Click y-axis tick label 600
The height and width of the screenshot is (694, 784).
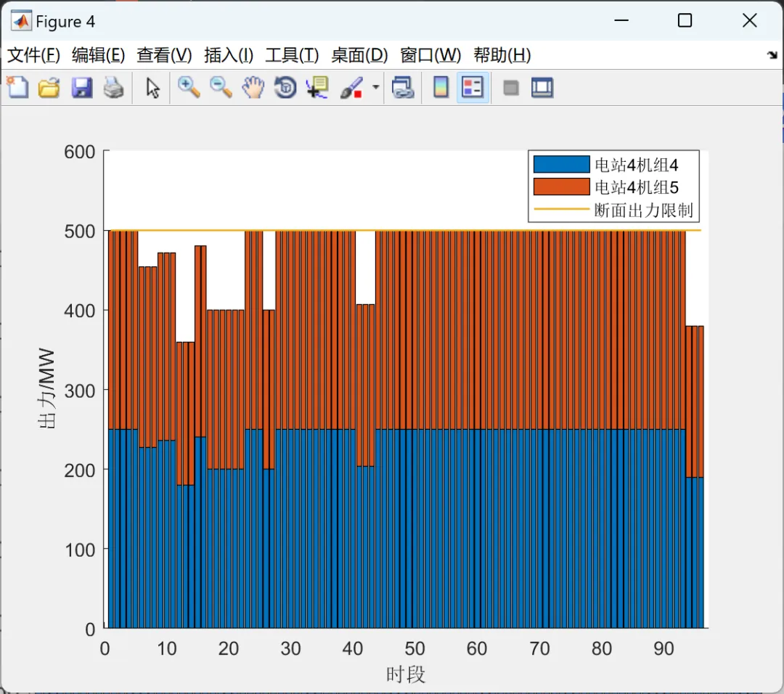coord(80,152)
